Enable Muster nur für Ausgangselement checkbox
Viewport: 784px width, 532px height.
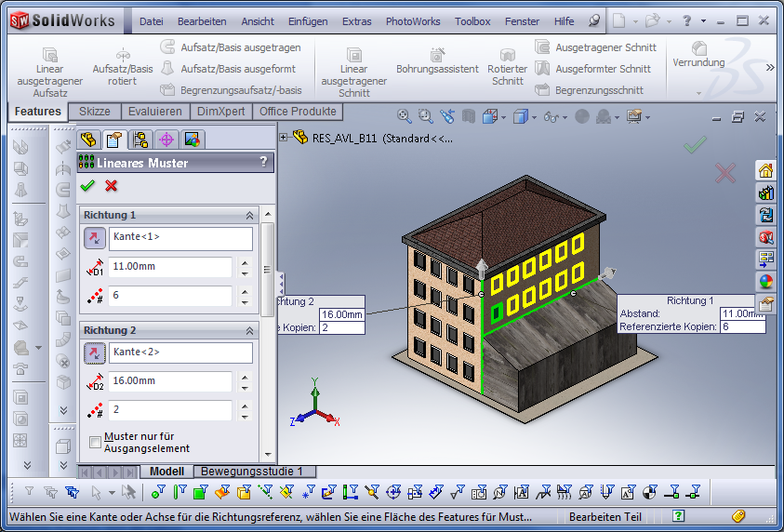coord(96,442)
